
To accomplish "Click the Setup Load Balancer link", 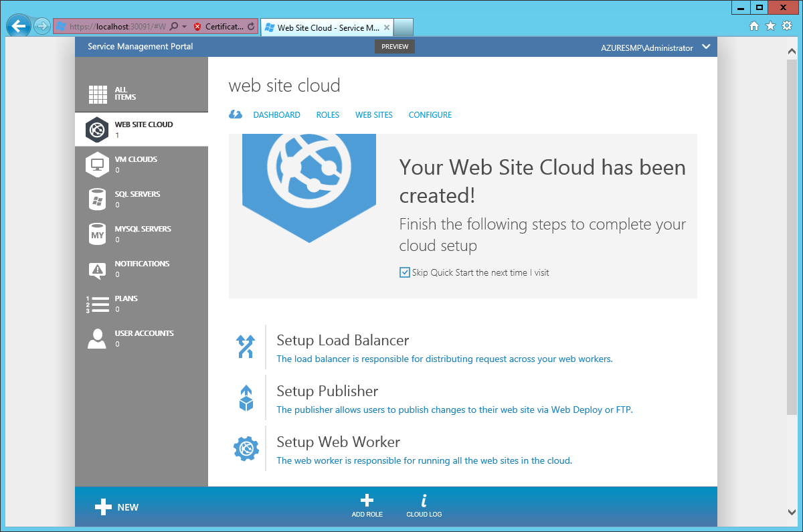I will point(343,340).
